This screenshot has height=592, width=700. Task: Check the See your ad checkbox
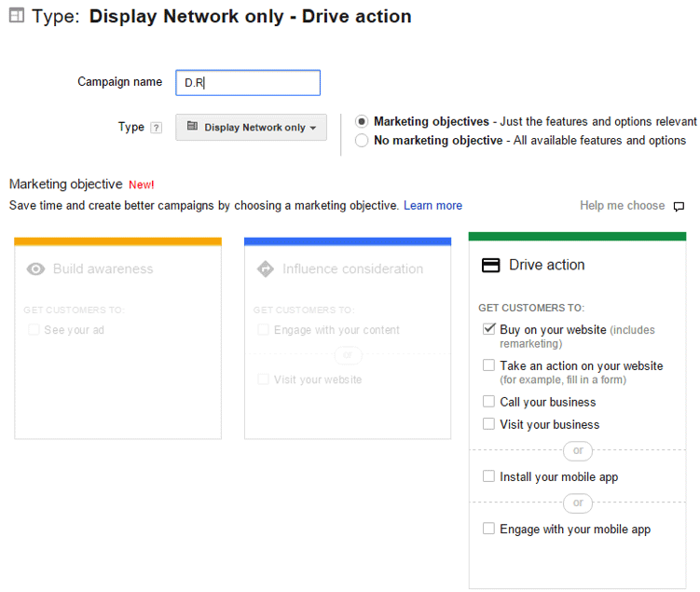(34, 329)
